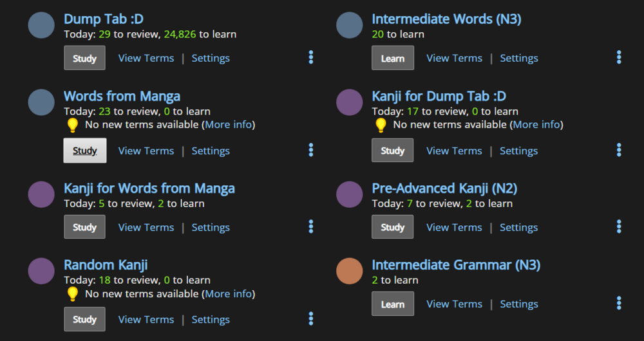Study the Dump Tab :D deck

[x=84, y=58]
